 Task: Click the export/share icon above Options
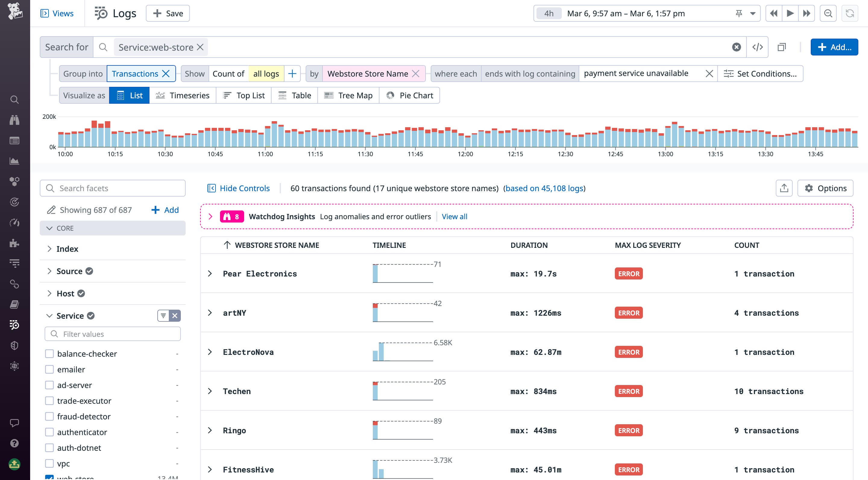coord(785,188)
